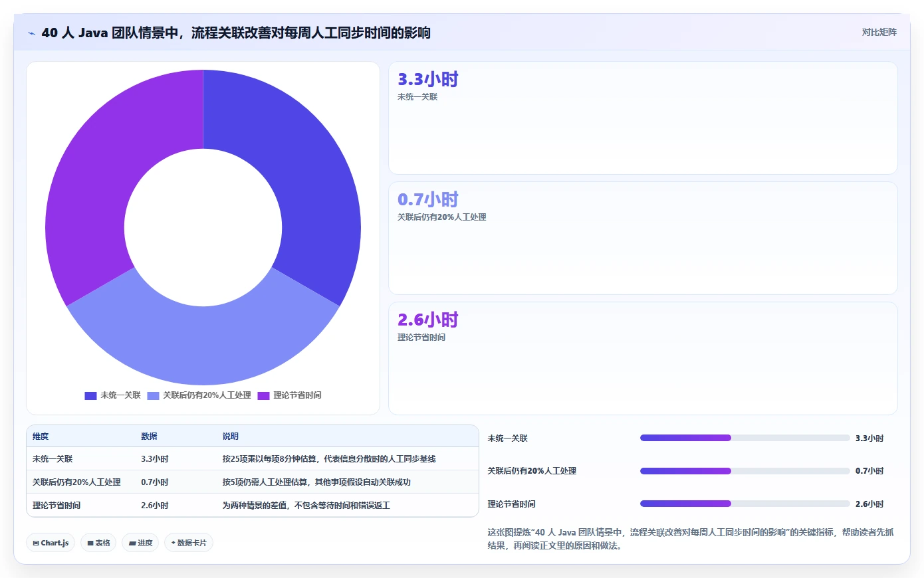Select the 未统一关联 table row cell

pyautogui.click(x=53, y=459)
